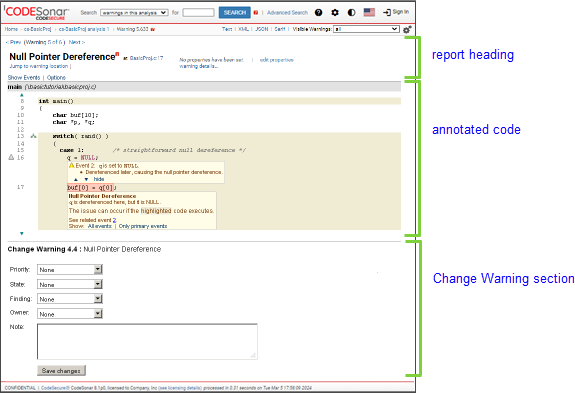Click the Sign In arrow icon
The width and height of the screenshot is (575, 393).
point(387,12)
